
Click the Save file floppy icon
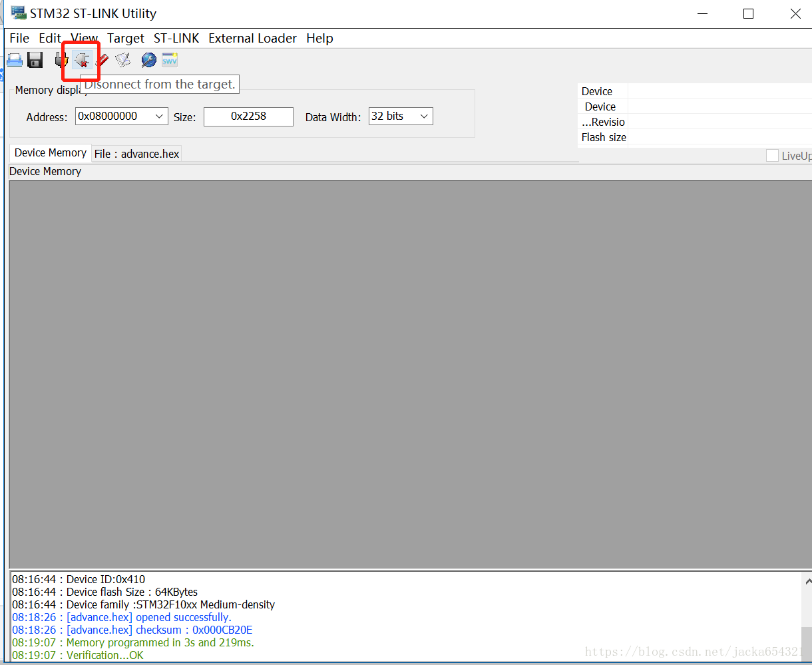click(35, 61)
